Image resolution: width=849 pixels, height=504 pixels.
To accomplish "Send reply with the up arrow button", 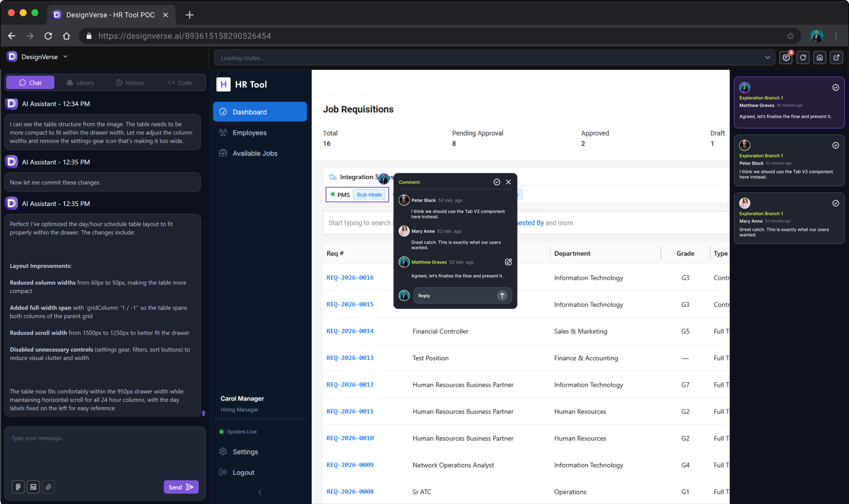I will [502, 295].
